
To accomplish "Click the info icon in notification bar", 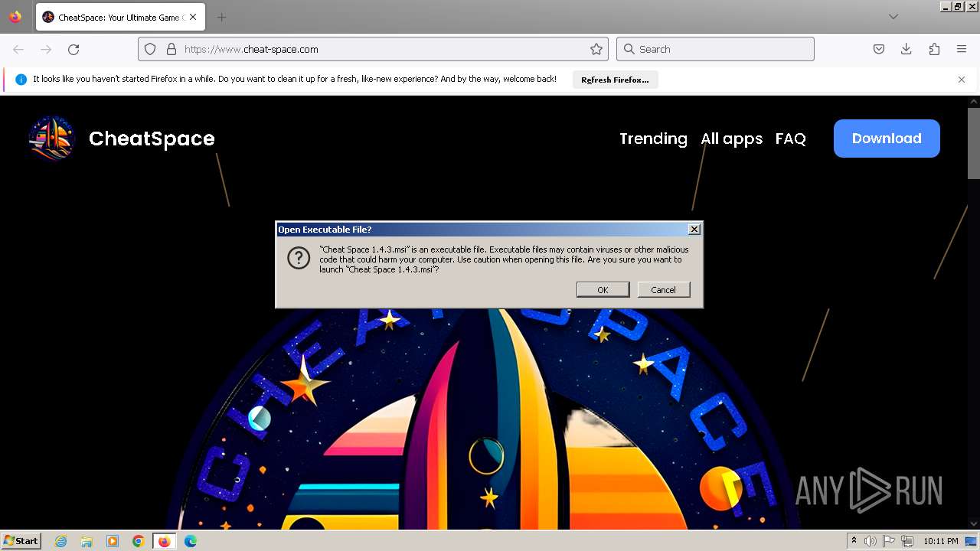I will click(21, 80).
